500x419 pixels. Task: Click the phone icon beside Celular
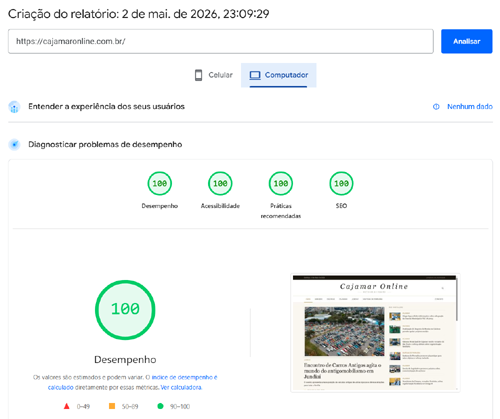point(198,75)
